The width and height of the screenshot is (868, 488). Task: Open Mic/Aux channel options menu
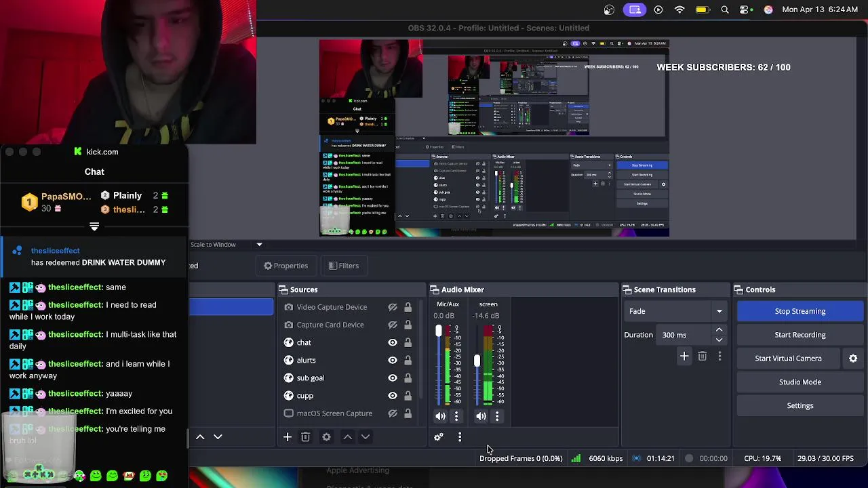(456, 416)
